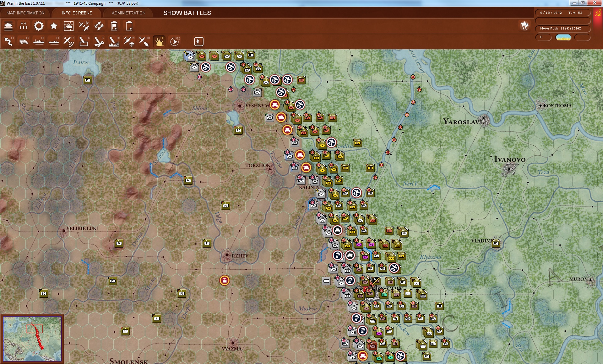Select the PC counter east of Velikie Luki
This screenshot has height=364, width=603.
click(x=119, y=243)
